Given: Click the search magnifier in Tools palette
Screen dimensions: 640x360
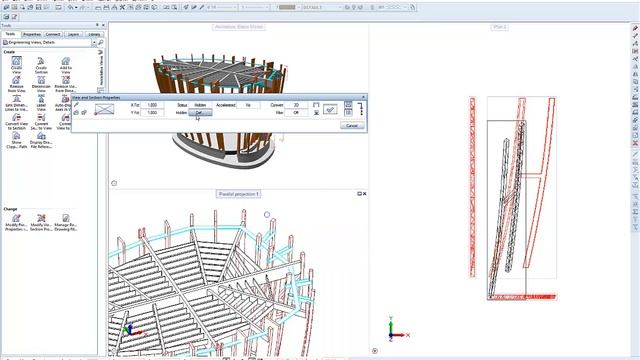Looking at the screenshot, I should coord(101,42).
